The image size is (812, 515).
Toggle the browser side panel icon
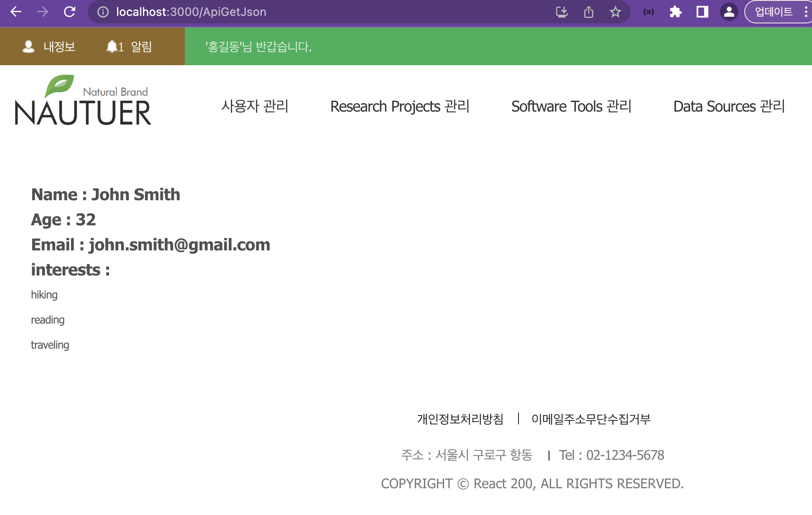click(x=702, y=12)
